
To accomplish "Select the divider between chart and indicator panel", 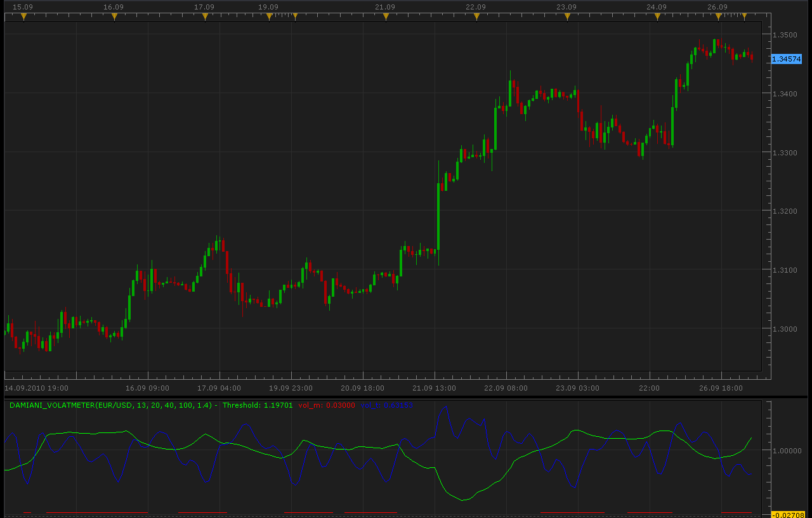I will click(x=406, y=397).
